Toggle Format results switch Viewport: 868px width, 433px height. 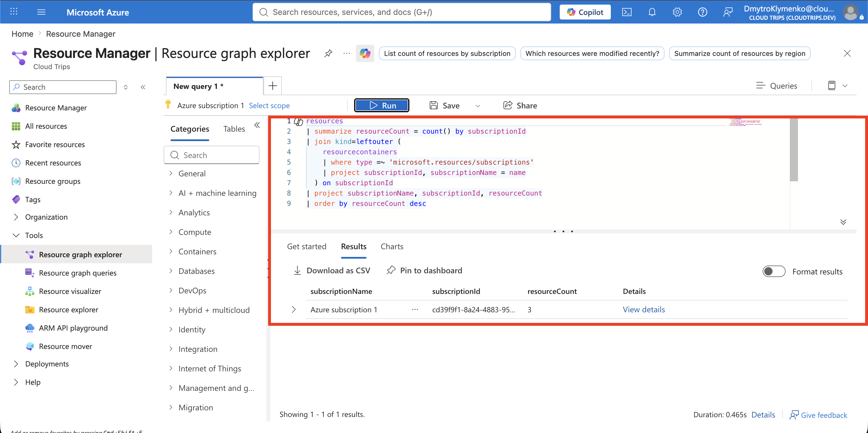coord(774,271)
